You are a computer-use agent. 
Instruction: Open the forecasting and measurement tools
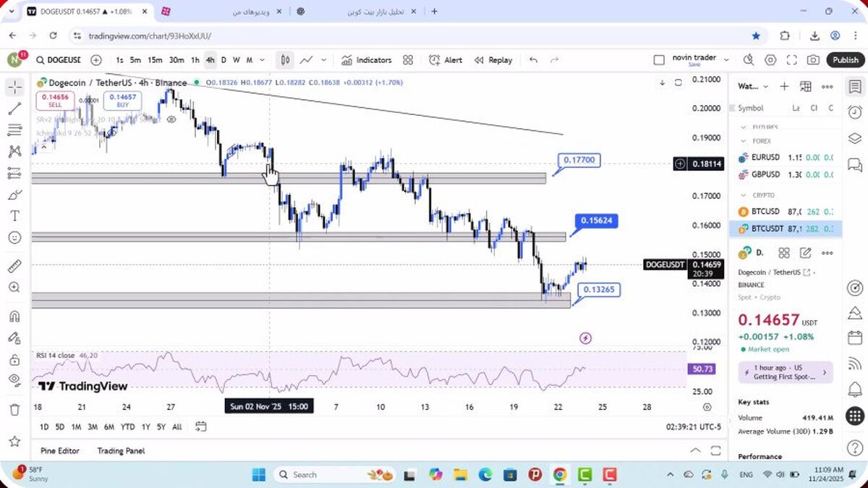tap(14, 173)
